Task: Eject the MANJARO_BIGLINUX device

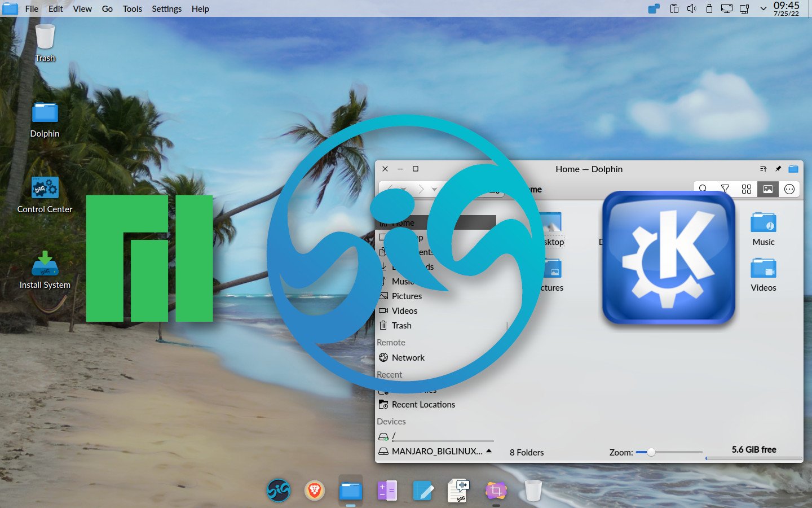Action: click(489, 451)
